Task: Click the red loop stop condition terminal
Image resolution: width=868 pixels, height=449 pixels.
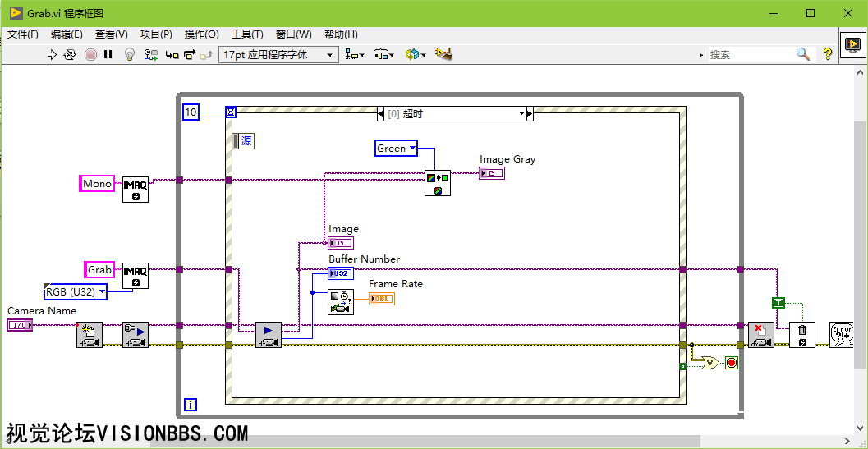Action: tap(731, 363)
